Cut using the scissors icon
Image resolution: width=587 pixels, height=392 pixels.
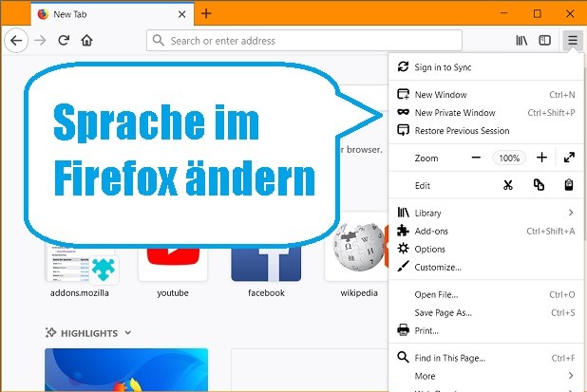pos(508,185)
